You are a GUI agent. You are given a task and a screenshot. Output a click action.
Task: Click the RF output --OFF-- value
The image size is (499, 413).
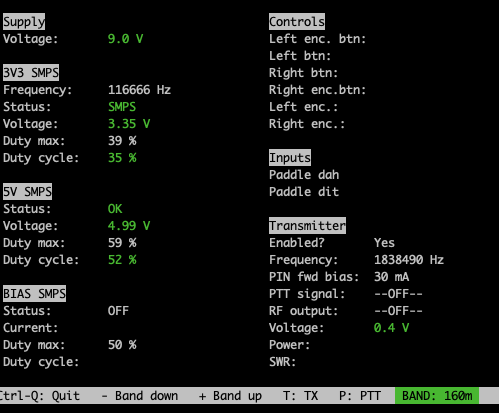click(398, 311)
